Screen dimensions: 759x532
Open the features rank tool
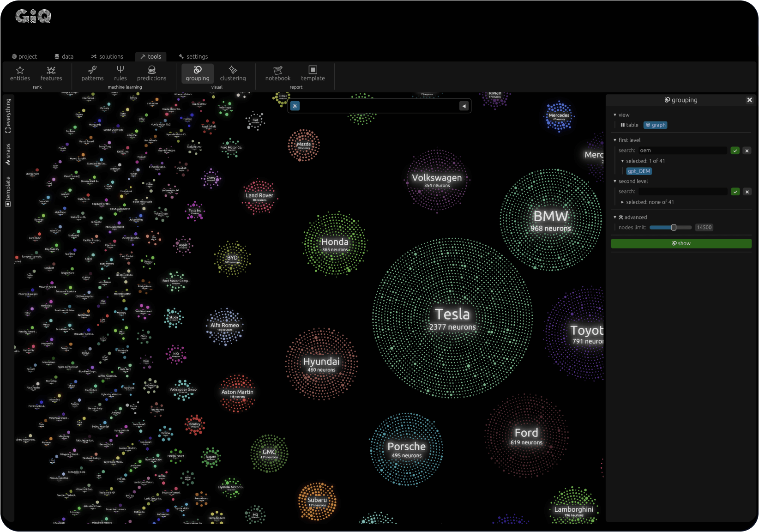coord(51,74)
